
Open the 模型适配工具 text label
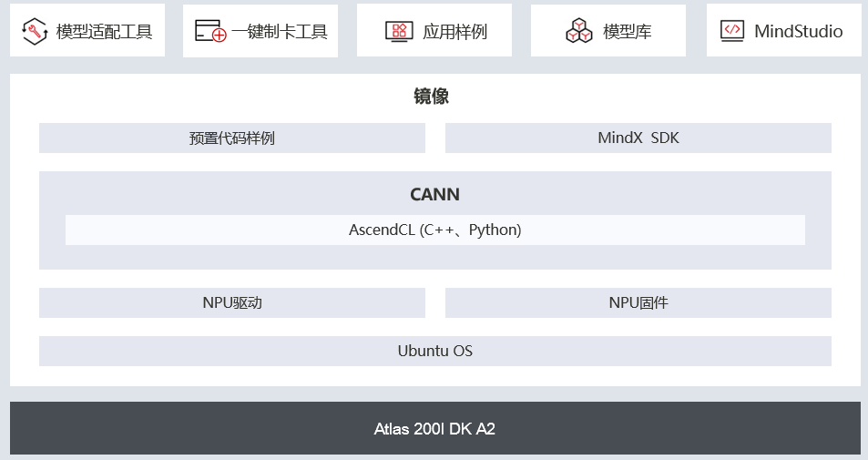click(x=104, y=32)
